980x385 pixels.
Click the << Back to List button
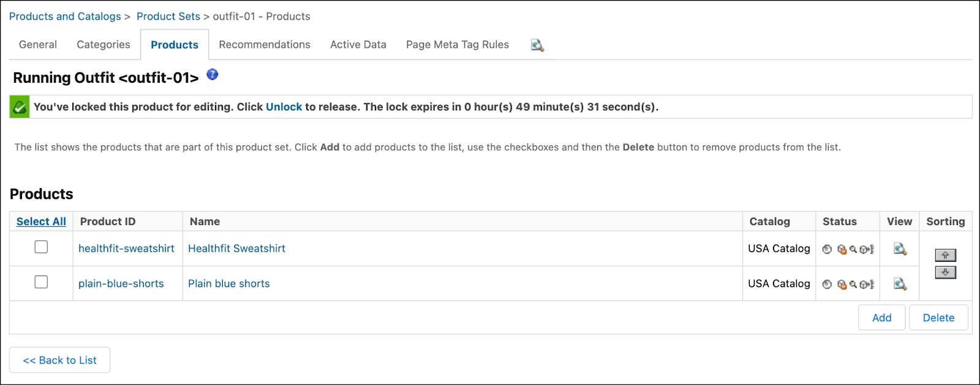(x=59, y=360)
